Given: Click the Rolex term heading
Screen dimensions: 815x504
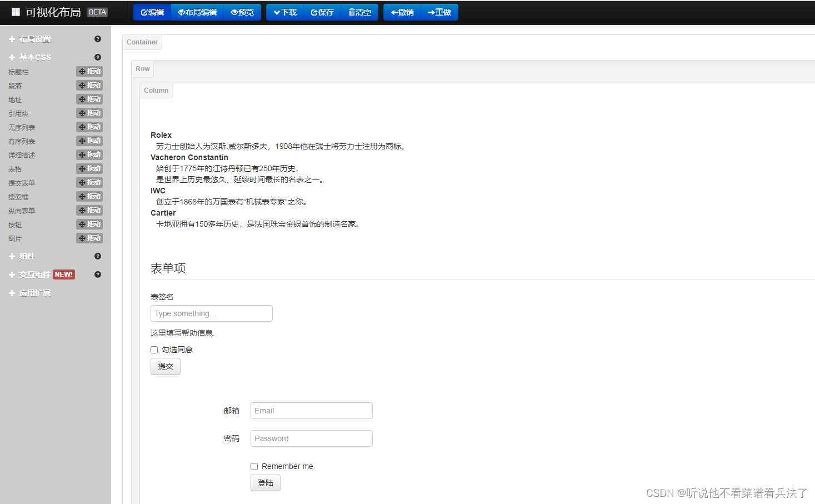Looking at the screenshot, I should coord(161,135).
